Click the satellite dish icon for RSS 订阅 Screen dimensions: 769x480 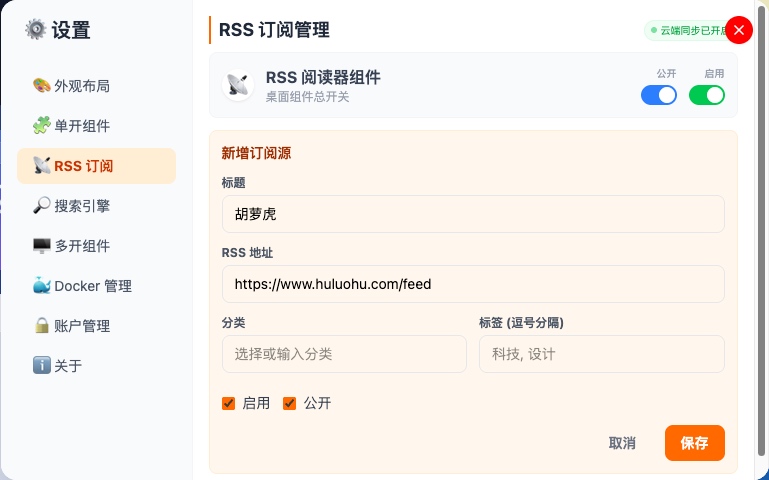click(42, 166)
